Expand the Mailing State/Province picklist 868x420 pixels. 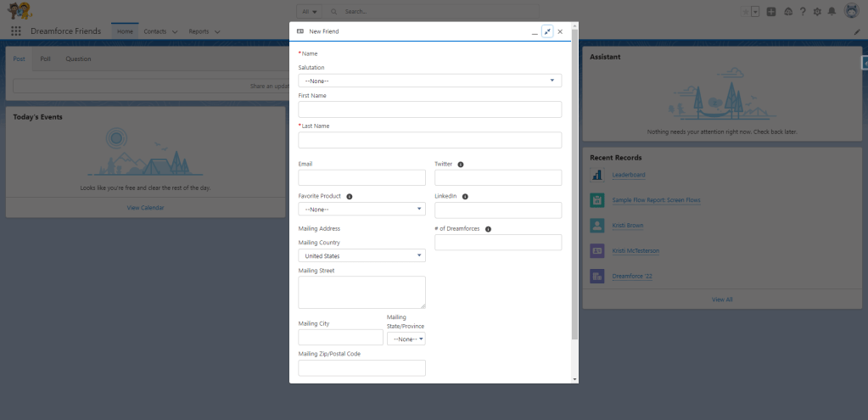406,339
